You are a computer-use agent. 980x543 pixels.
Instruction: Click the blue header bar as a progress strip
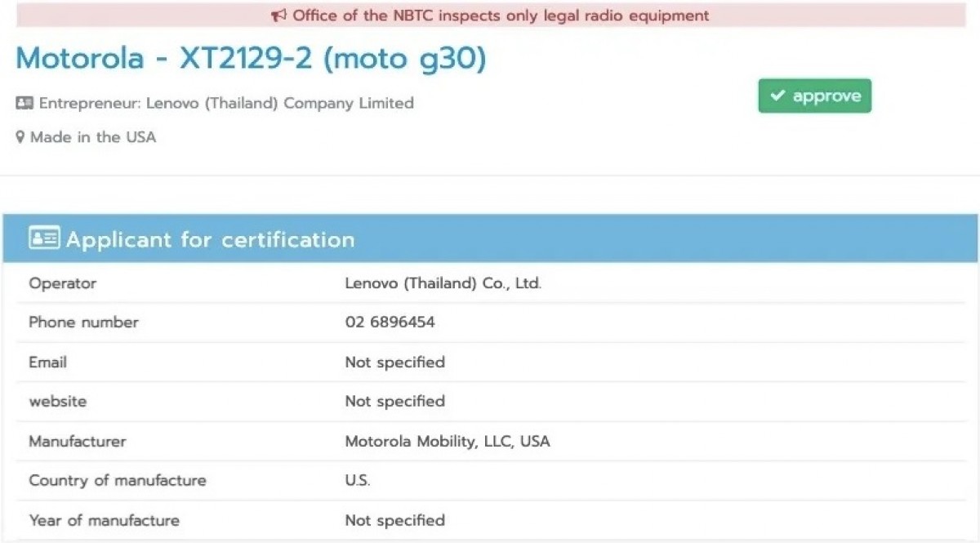pos(490,239)
